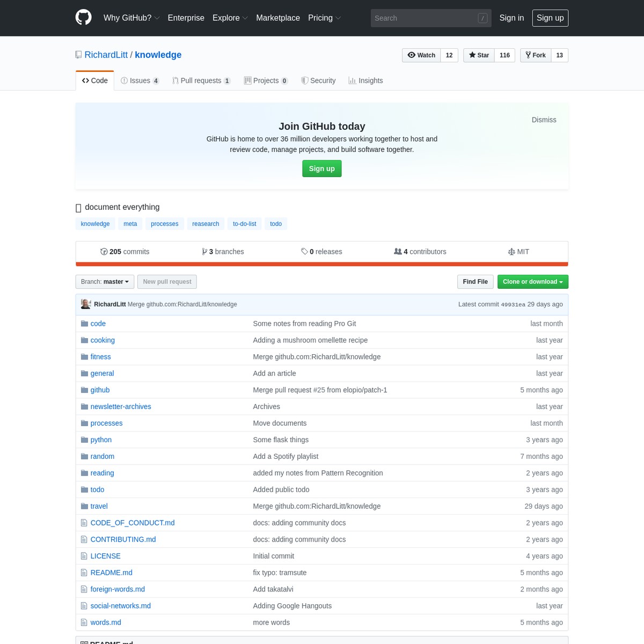Click the green Sign up banner button

click(x=322, y=169)
